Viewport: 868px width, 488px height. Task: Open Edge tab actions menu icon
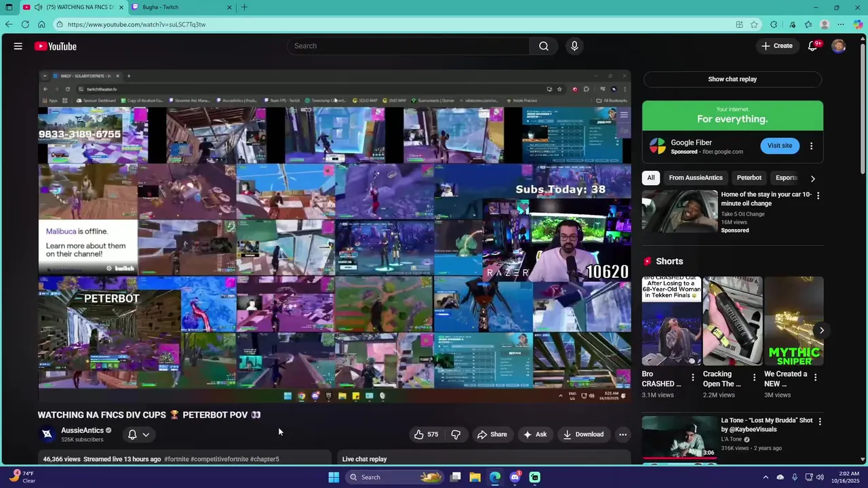(9, 7)
